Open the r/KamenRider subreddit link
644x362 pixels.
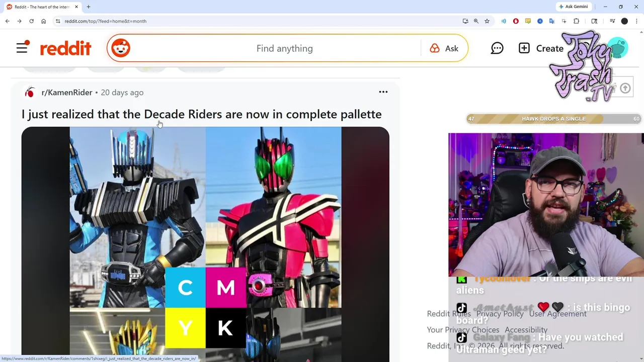click(67, 93)
